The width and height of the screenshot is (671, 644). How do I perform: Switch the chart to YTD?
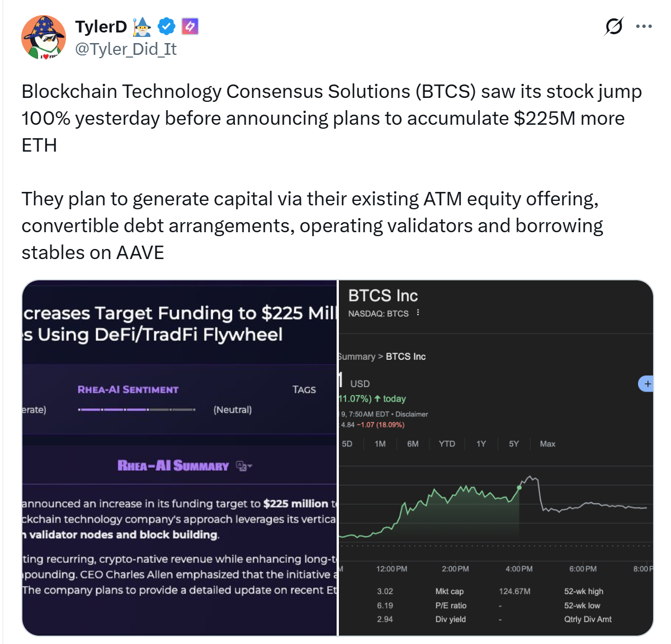447,444
